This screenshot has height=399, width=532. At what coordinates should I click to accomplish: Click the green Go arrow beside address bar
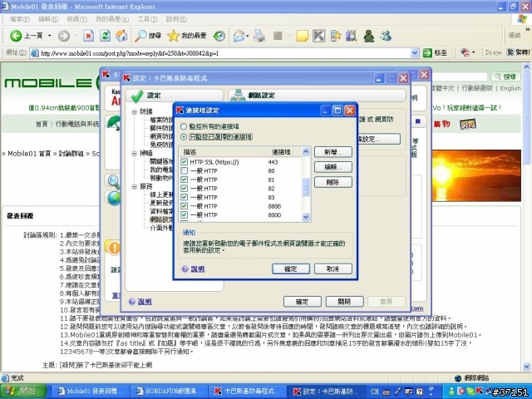click(427, 53)
